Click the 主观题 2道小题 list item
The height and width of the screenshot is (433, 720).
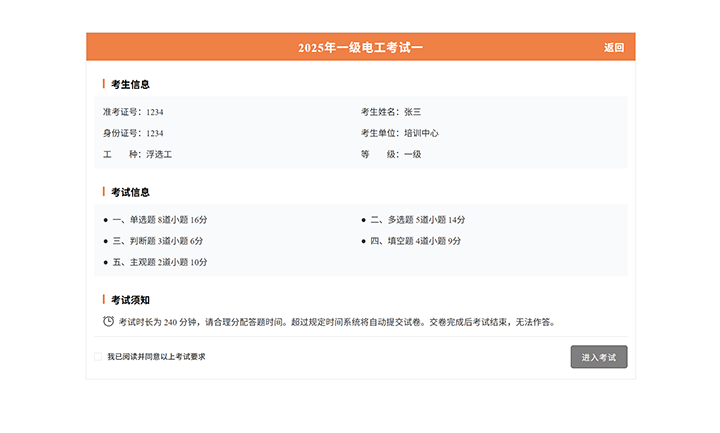pos(160,262)
